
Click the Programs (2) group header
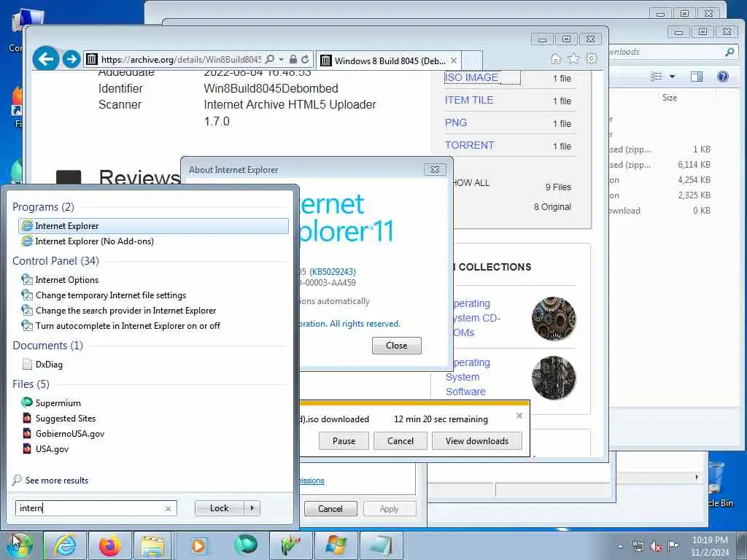[43, 206]
